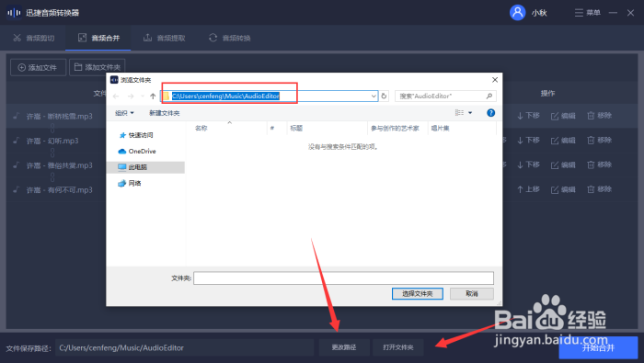Remove 雅俗共赏.mp3 from the list
The height and width of the screenshot is (363, 644).
click(599, 164)
